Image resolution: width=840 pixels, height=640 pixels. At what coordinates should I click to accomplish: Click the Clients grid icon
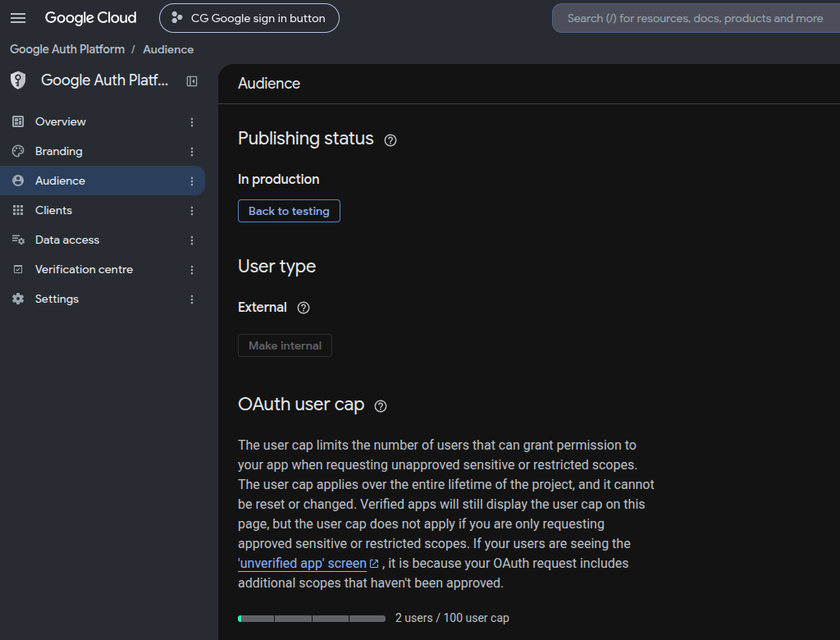[x=18, y=210]
